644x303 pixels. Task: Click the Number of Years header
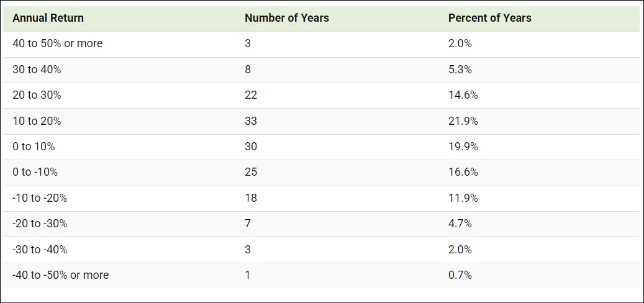coord(286,18)
